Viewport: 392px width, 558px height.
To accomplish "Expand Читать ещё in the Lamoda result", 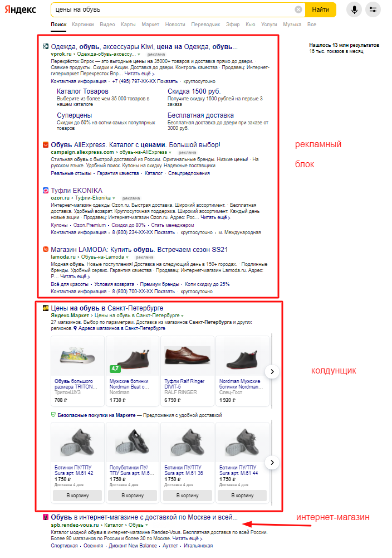I will pyautogui.click(x=75, y=276).
